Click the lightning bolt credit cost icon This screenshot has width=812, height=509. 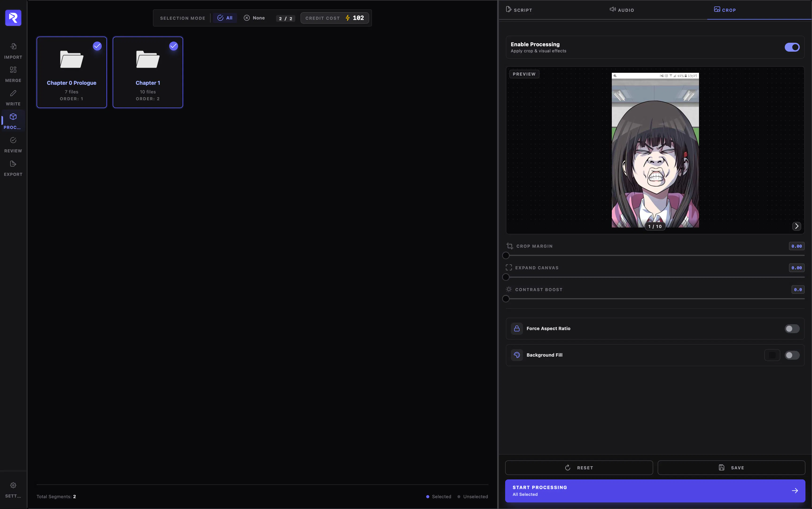click(x=347, y=18)
